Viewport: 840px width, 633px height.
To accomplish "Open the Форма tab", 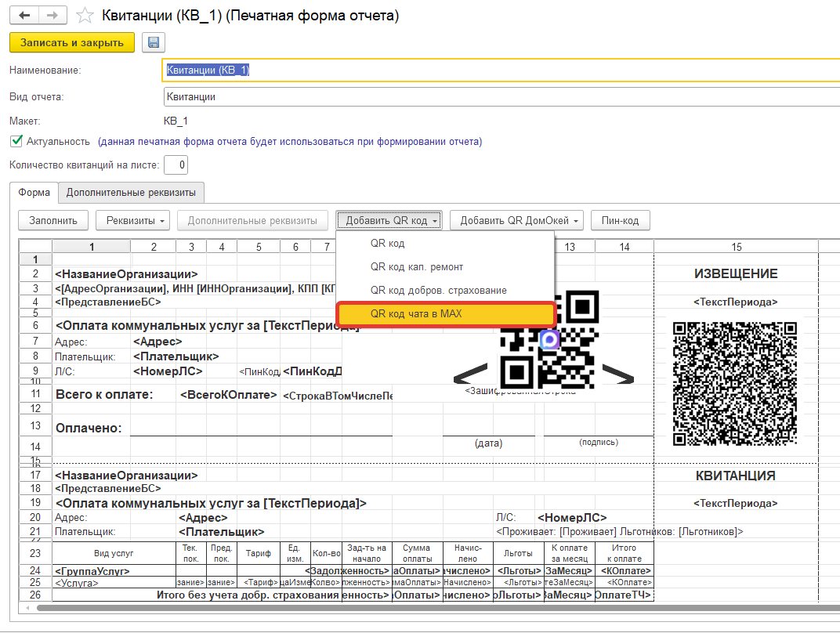I will point(34,192).
